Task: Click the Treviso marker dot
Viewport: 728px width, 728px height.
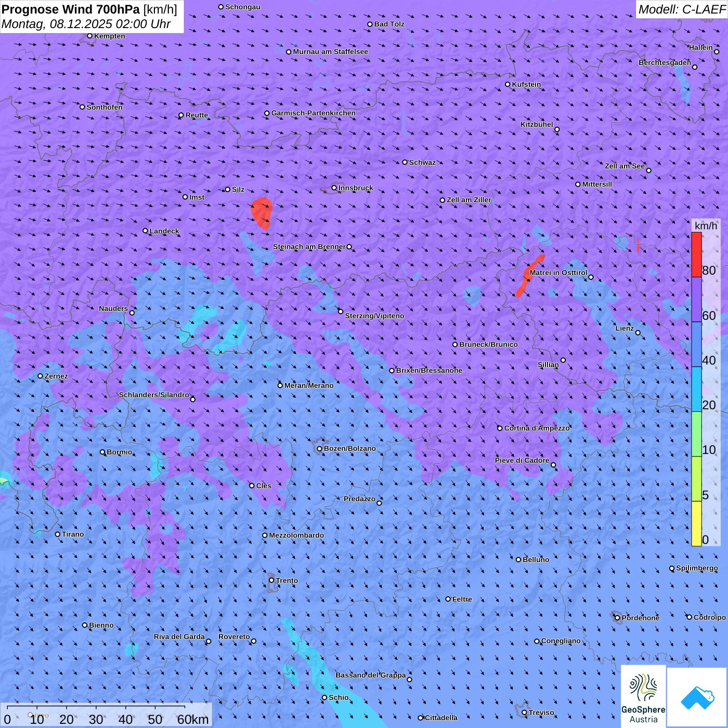Action: click(x=525, y=712)
